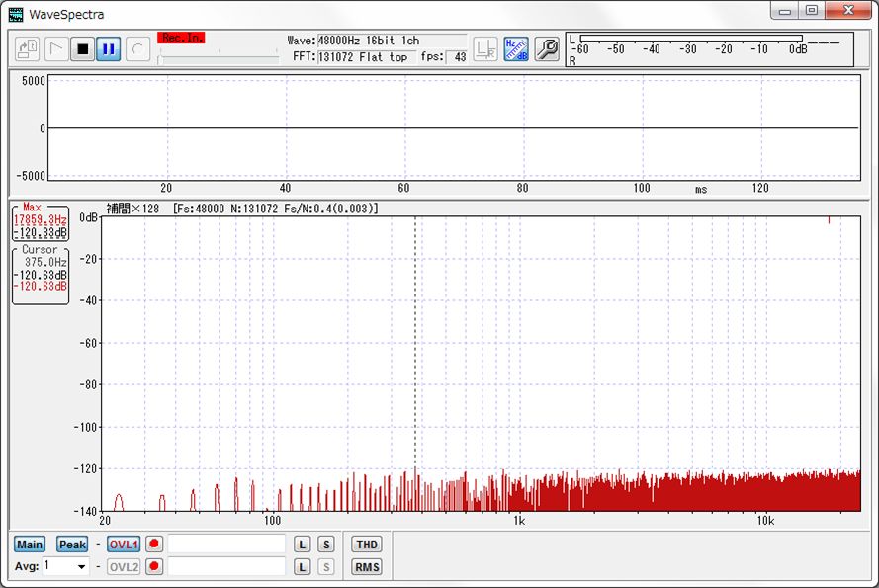Switch to the Peak display mode

(x=71, y=544)
